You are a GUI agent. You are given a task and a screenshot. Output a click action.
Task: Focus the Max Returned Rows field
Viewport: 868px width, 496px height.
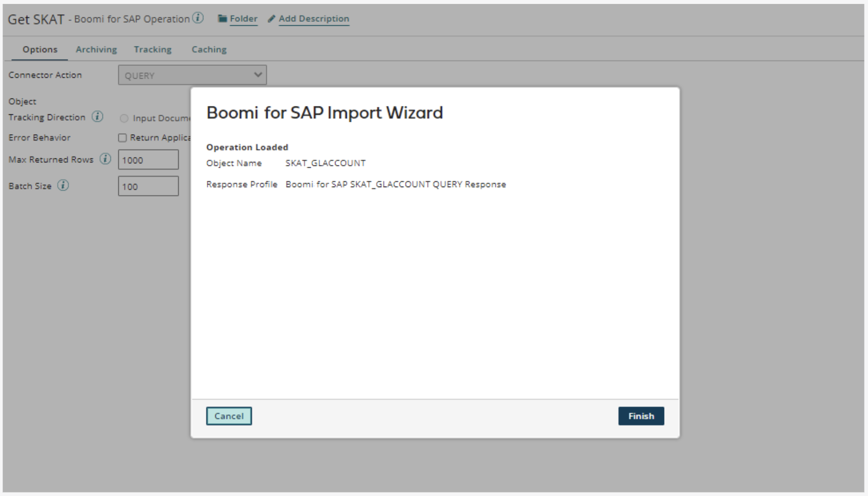coord(148,160)
